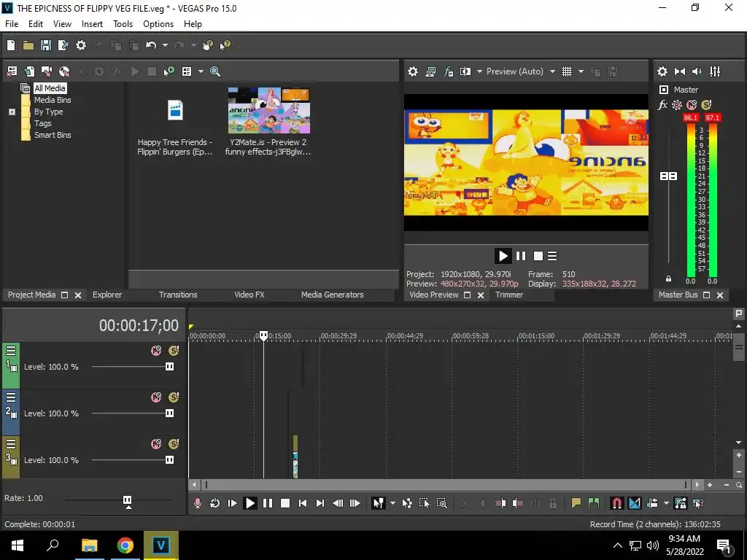Click the Capture Video icon
Screen dimensions: 747x560
point(46,71)
